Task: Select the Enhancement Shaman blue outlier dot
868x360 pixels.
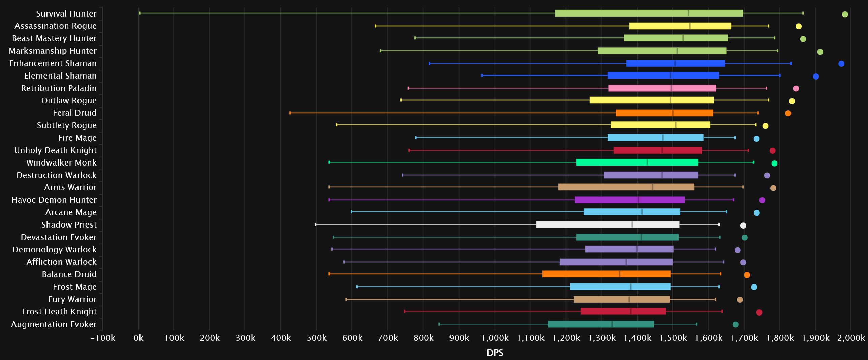Action: tap(841, 64)
